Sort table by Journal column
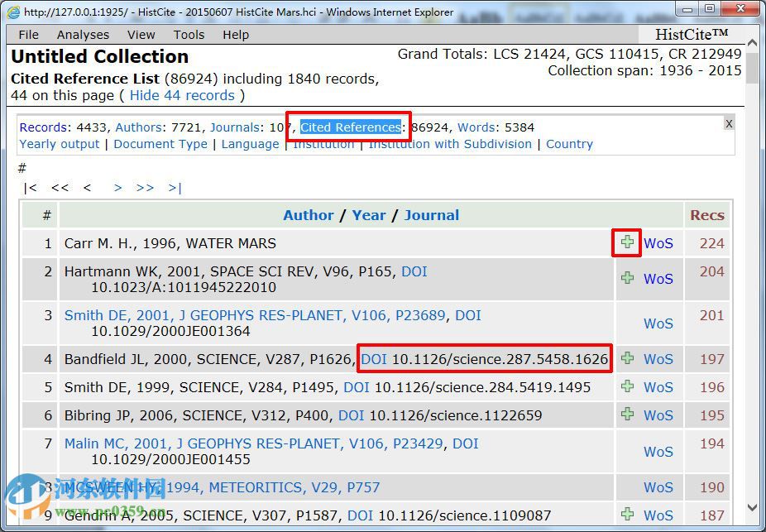 431,215
